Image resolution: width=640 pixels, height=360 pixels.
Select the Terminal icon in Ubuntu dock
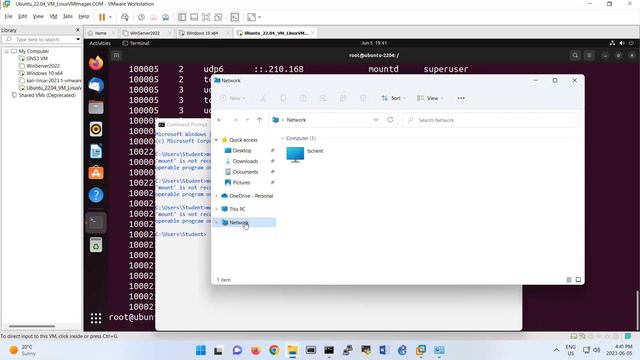click(x=96, y=222)
